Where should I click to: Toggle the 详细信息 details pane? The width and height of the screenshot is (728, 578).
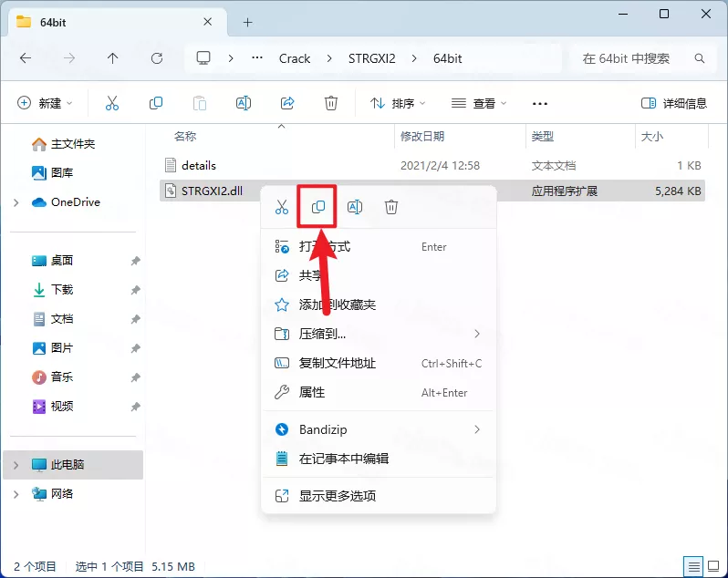674,103
